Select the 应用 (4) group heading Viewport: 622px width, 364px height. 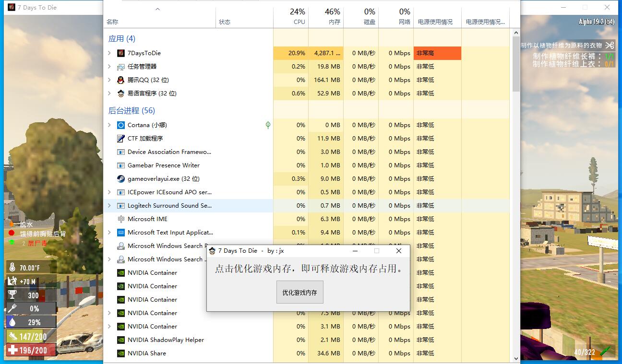[122, 39]
